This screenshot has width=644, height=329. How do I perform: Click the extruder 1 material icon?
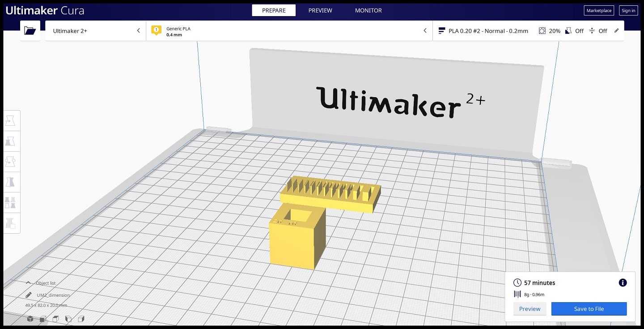(157, 30)
